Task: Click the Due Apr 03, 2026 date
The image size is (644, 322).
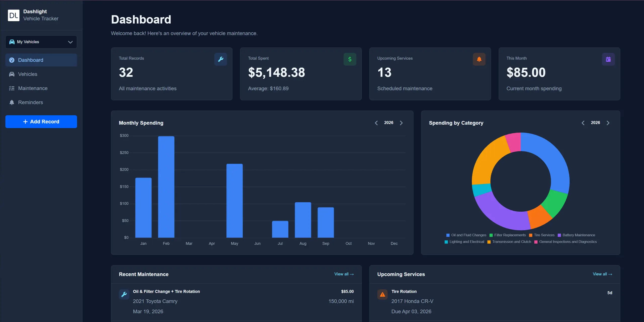Action: (x=411, y=311)
